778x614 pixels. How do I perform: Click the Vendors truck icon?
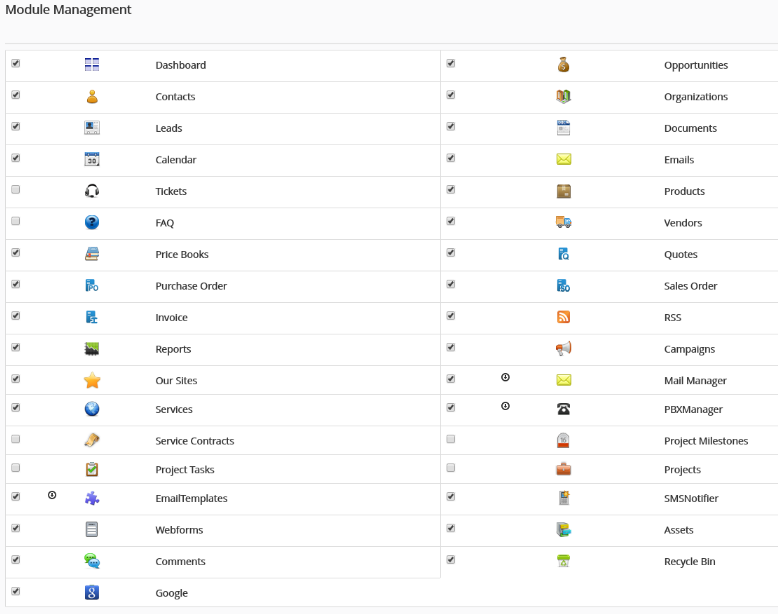(563, 223)
